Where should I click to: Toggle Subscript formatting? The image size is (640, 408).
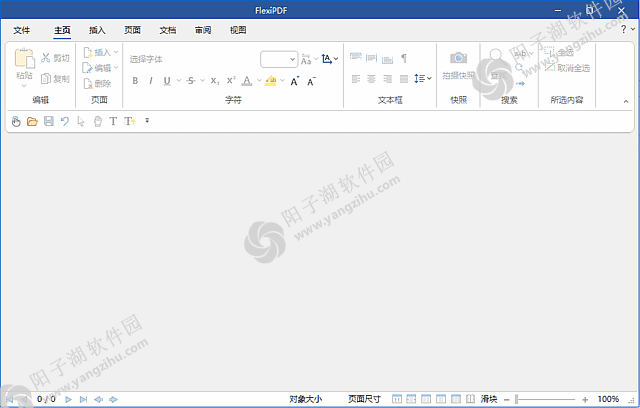coord(215,81)
